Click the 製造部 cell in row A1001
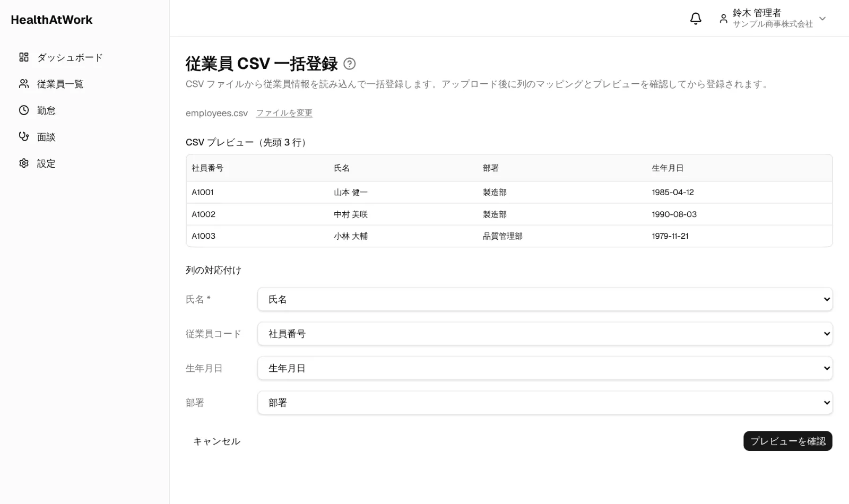 495,192
